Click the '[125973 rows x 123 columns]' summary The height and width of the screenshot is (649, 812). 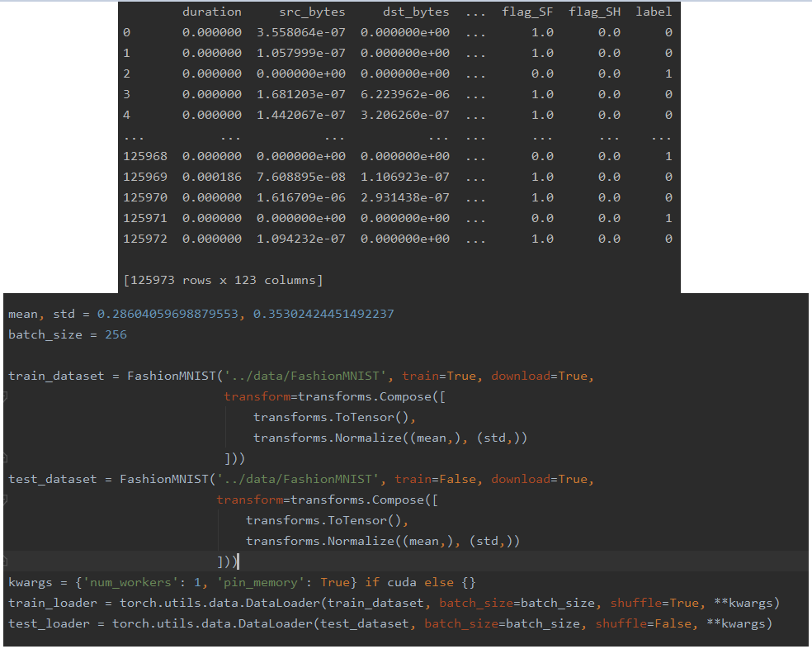223,281
